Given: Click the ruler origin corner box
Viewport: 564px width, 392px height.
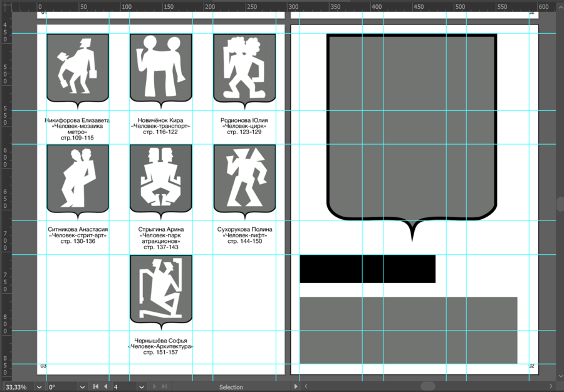Looking at the screenshot, I should [x=5, y=6].
